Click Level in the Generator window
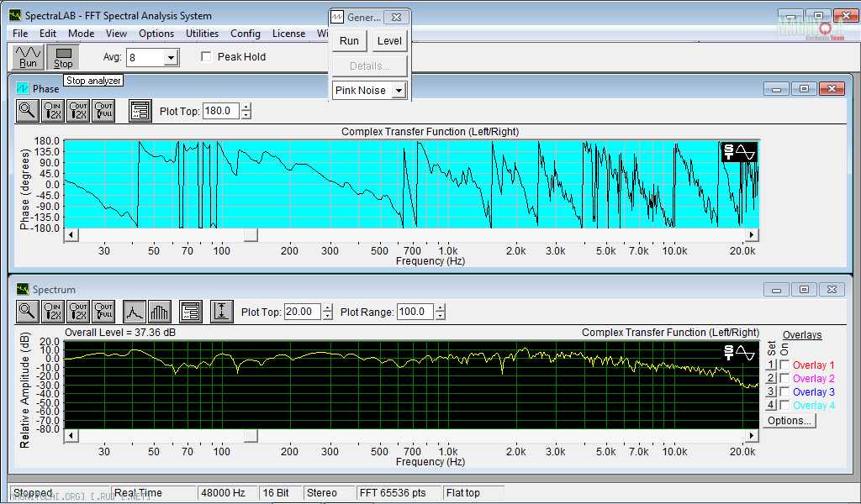This screenshot has height=504, width=861. coord(389,41)
